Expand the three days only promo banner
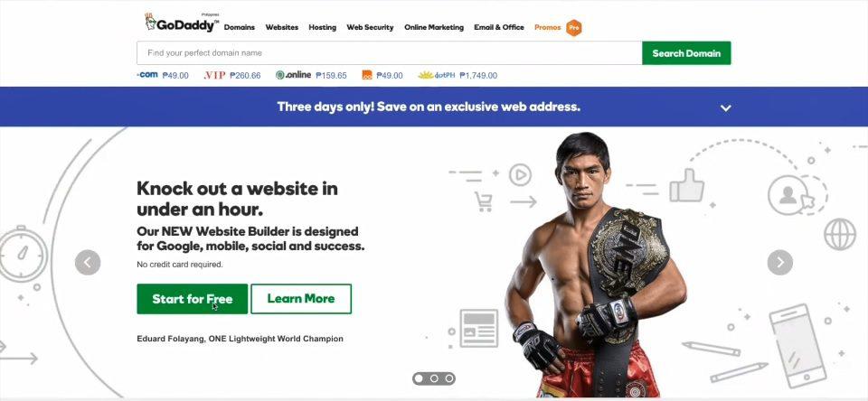The width and height of the screenshot is (868, 401). [726, 107]
